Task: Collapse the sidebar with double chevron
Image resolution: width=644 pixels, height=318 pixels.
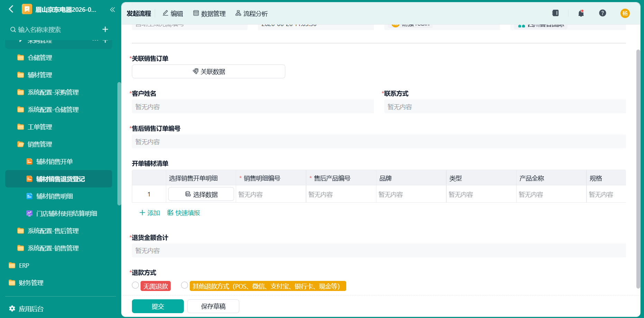Action: coord(112,9)
